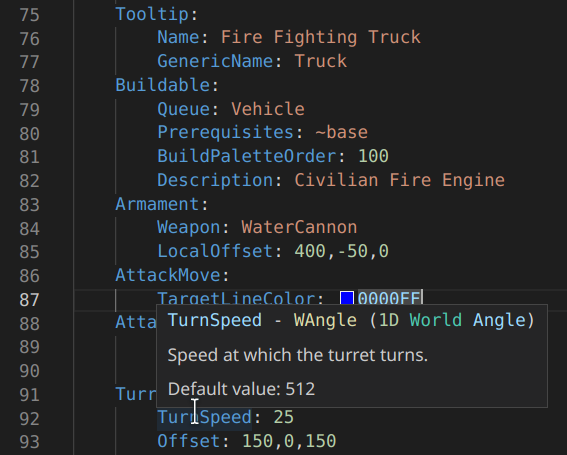The width and height of the screenshot is (567, 455).
Task: Place cursor in Fire Fighting Truck name
Action: point(321,37)
